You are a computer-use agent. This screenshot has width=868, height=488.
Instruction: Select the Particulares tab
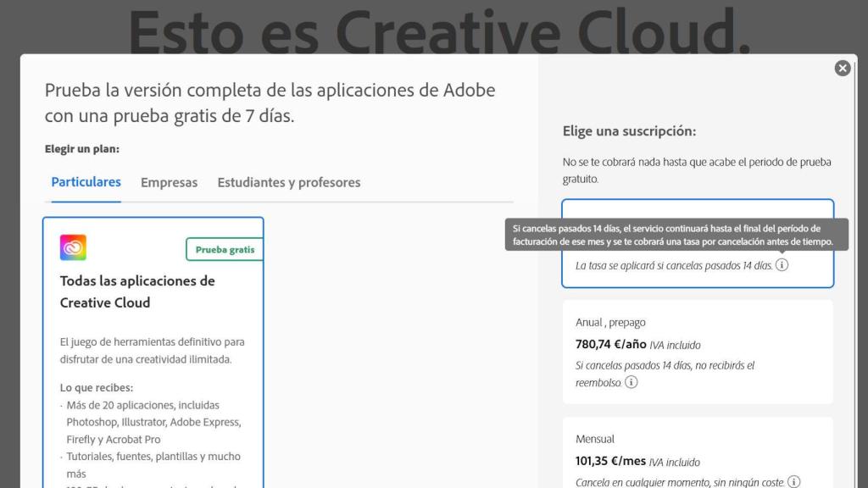click(85, 181)
